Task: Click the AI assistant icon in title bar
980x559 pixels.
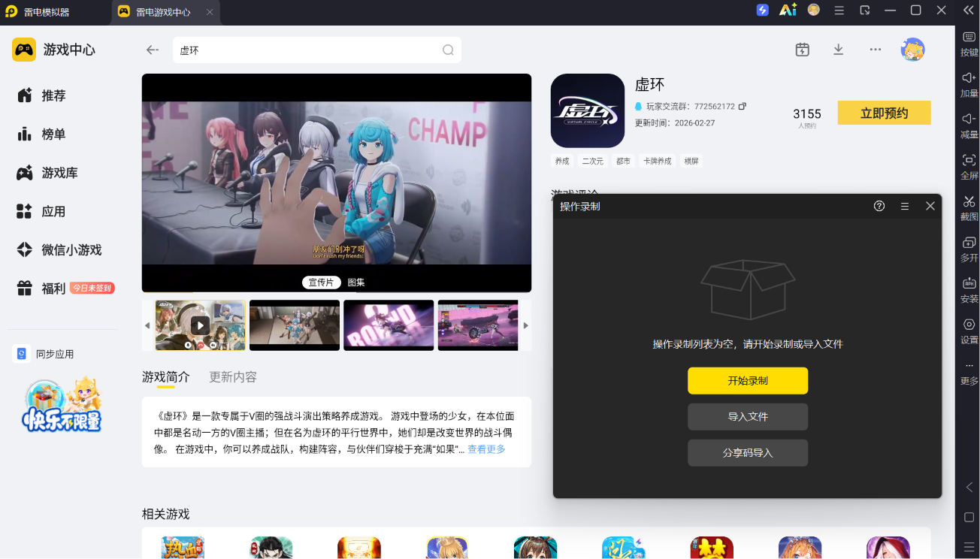Action: [x=788, y=10]
